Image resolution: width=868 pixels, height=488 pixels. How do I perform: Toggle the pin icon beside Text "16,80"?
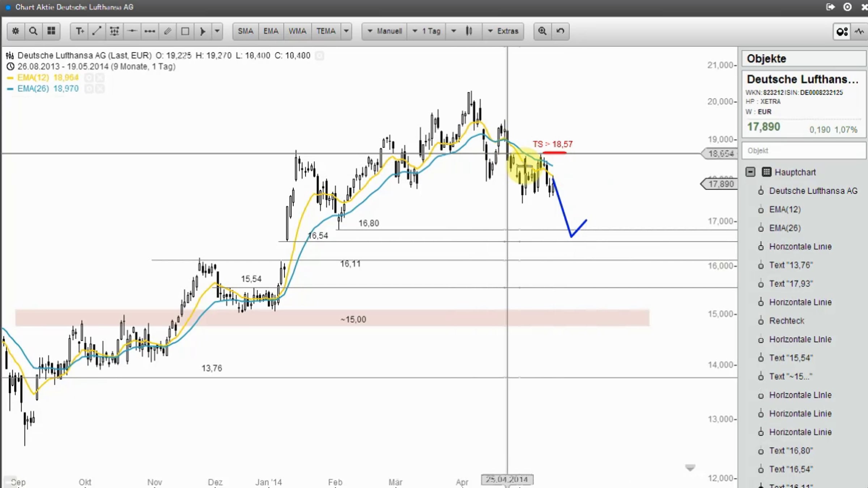tap(761, 451)
